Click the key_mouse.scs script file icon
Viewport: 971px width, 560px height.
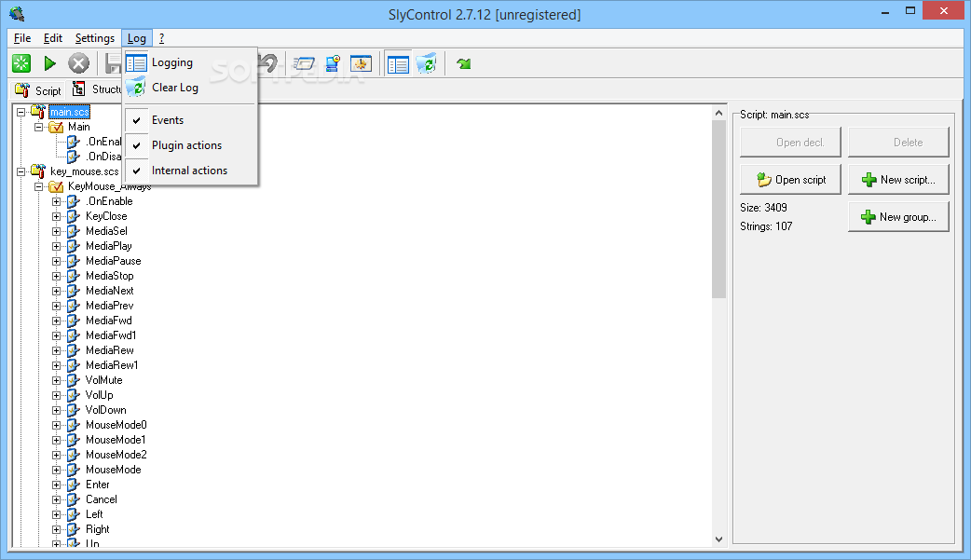point(38,171)
